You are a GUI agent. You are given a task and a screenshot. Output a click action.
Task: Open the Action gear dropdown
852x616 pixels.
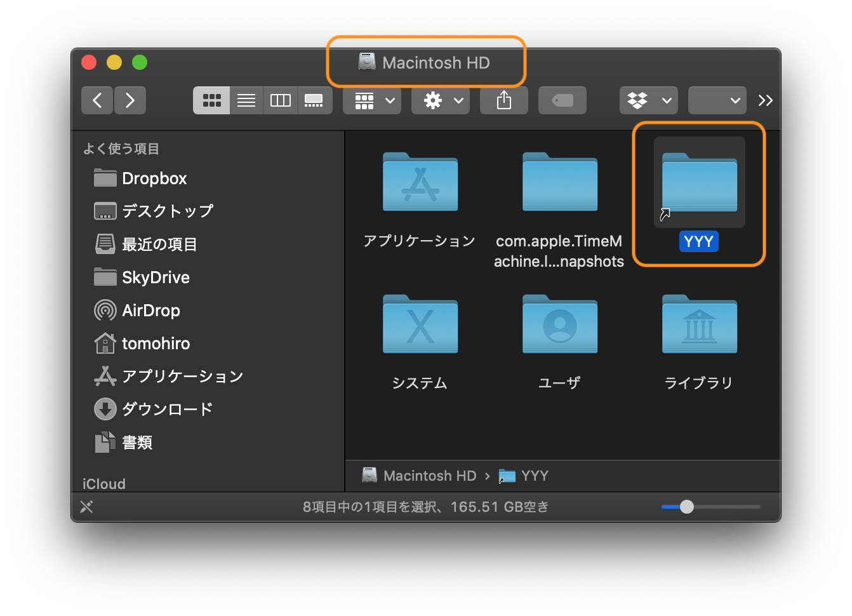tap(440, 100)
